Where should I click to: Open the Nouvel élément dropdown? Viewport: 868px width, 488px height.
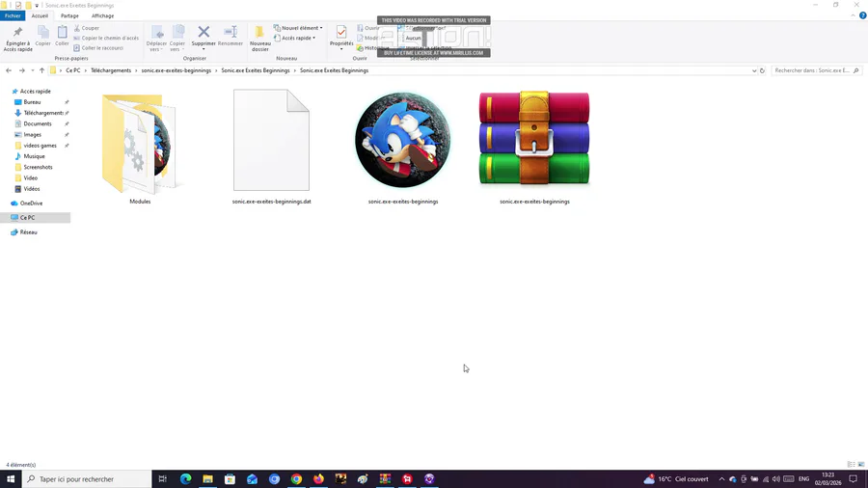pyautogui.click(x=298, y=28)
